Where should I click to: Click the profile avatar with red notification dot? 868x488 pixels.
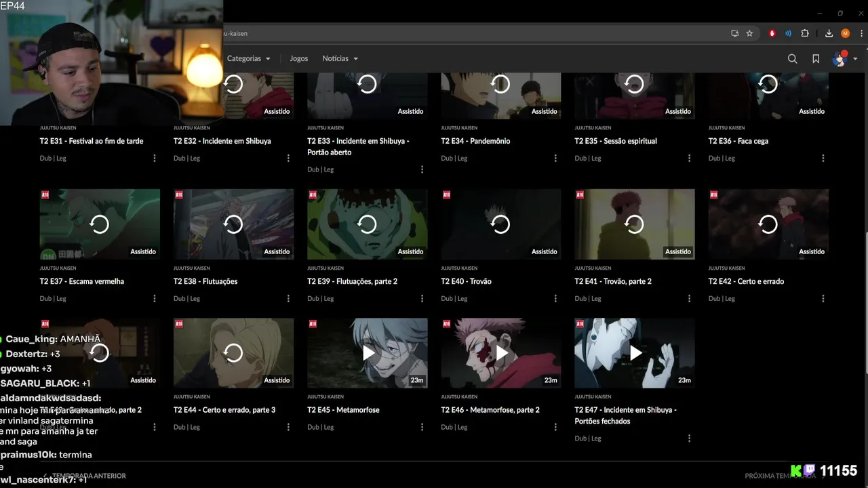point(840,59)
